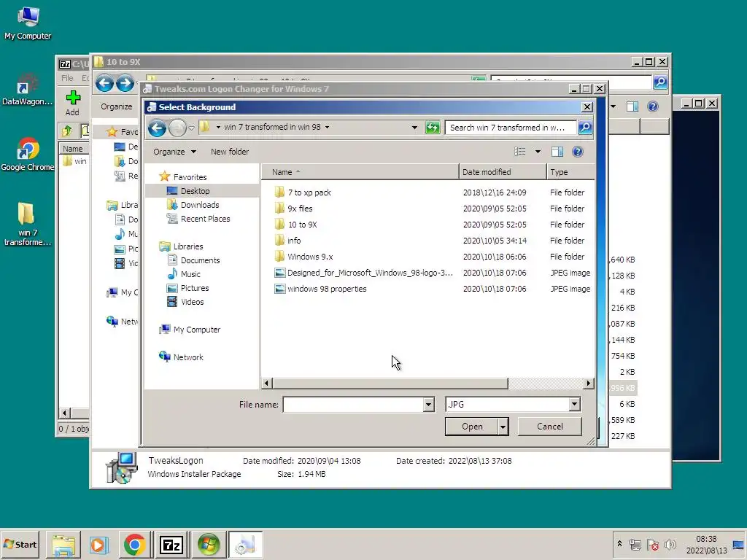Open Organize dropdown in Select Background

(174, 152)
